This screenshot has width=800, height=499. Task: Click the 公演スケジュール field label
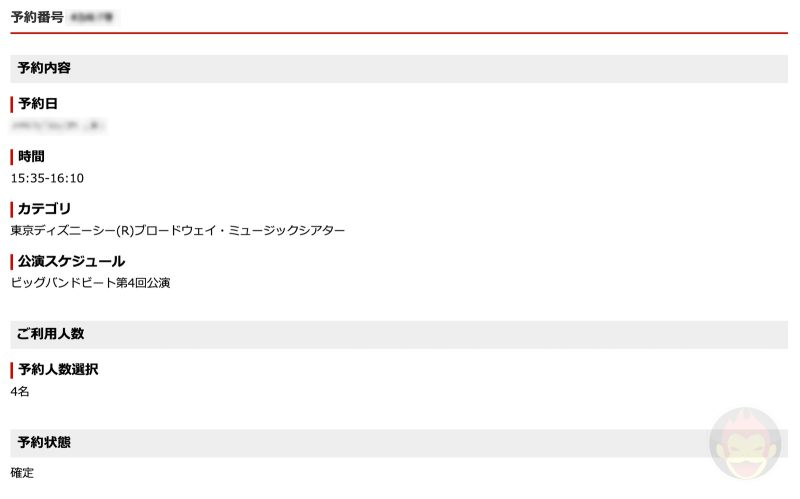(71, 261)
